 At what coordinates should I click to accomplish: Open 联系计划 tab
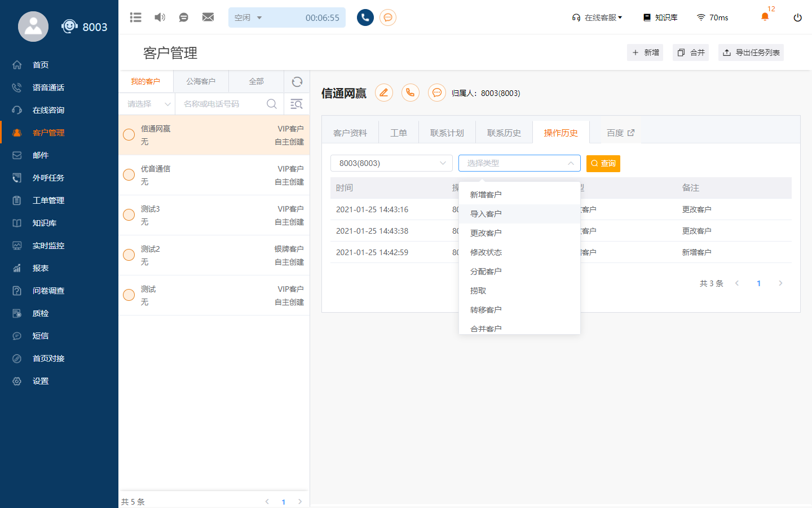click(447, 133)
